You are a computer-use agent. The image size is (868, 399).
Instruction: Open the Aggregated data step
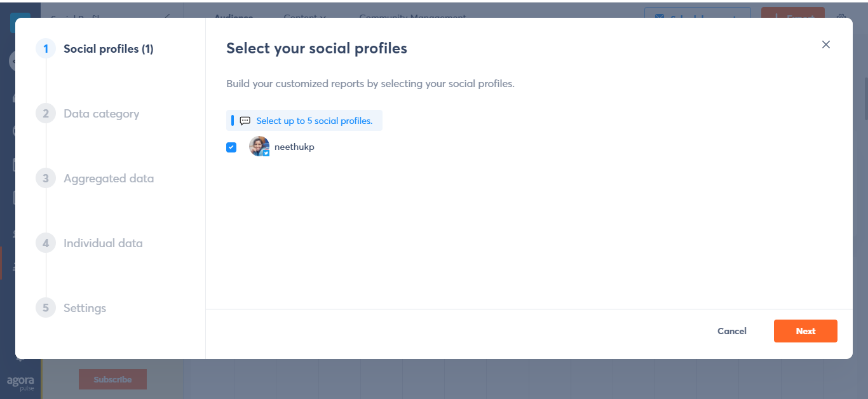109,179
